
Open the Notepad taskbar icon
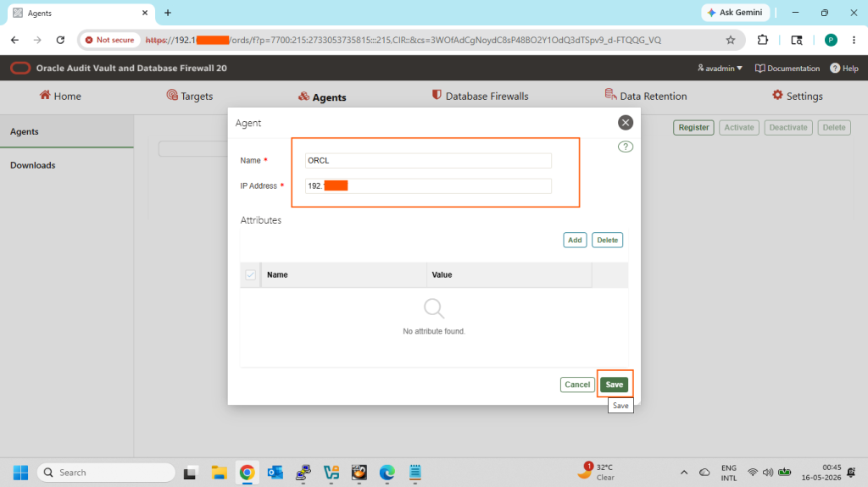point(415,473)
